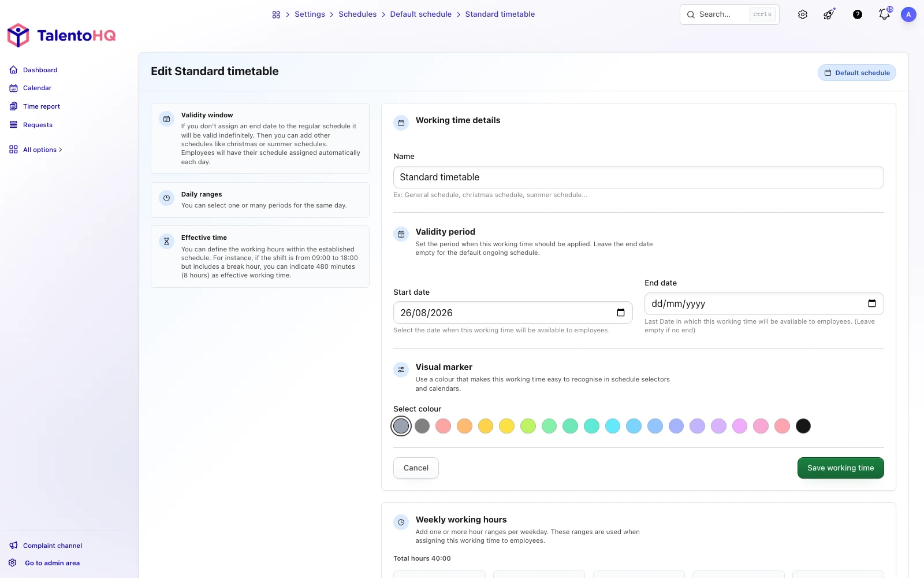Select the yellow colour swatch

(506, 426)
